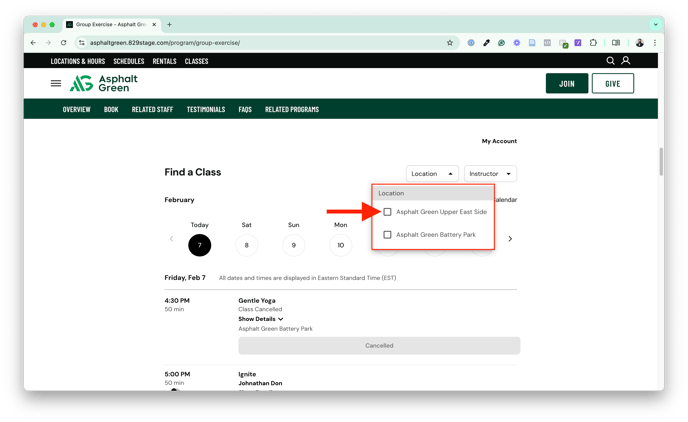Open site search magnifier icon
Viewport: 688px width, 422px height.
tap(610, 61)
